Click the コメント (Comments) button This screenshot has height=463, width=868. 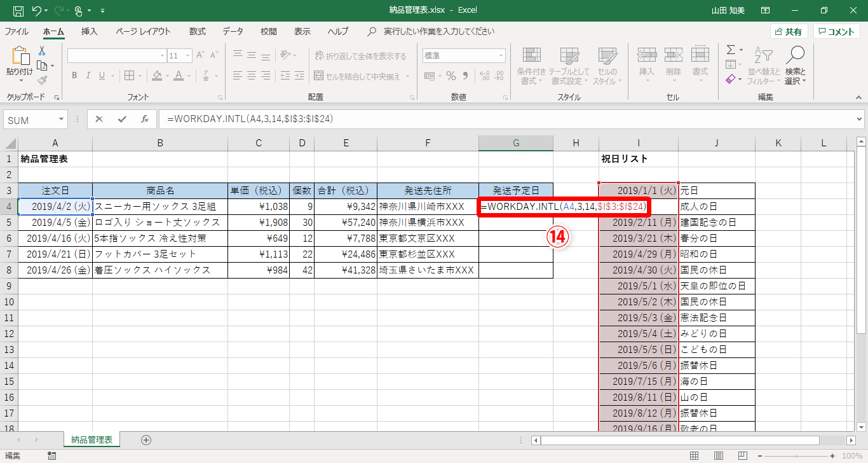[837, 32]
